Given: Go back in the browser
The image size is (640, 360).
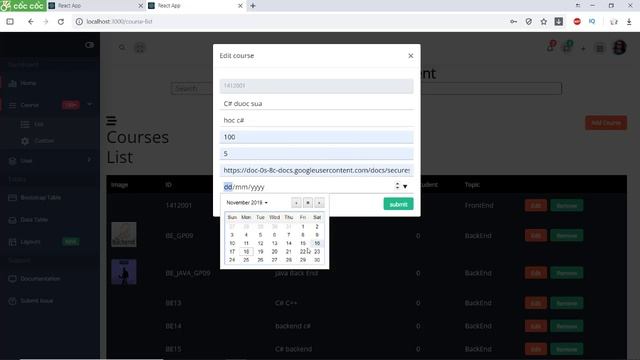Looking at the screenshot, I should tap(31, 22).
